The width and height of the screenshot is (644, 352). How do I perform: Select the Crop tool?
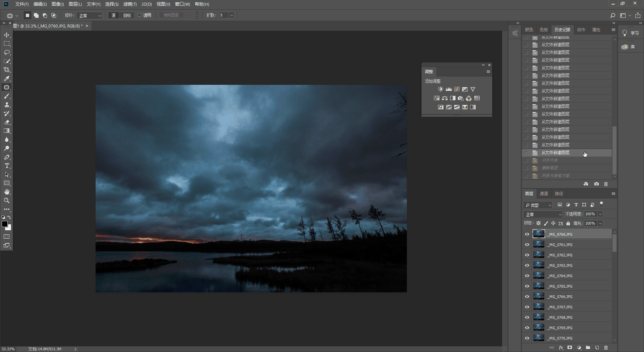click(x=7, y=70)
